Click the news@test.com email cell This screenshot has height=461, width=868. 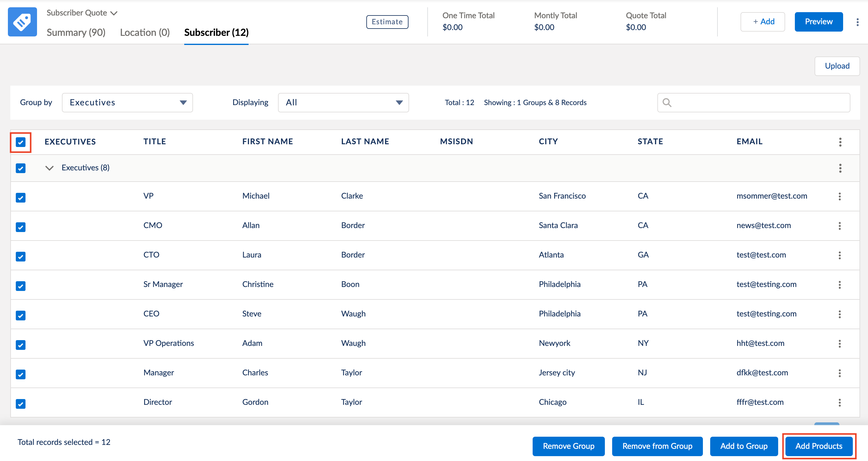click(764, 225)
